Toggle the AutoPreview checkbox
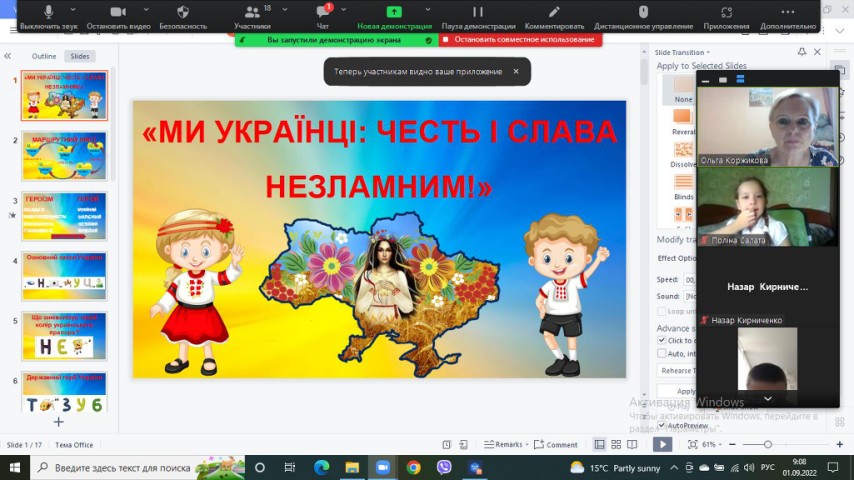 pyautogui.click(x=662, y=425)
